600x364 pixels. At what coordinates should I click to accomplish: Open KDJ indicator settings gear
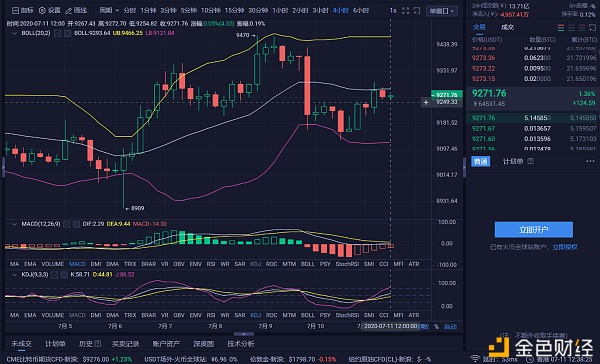(54, 274)
